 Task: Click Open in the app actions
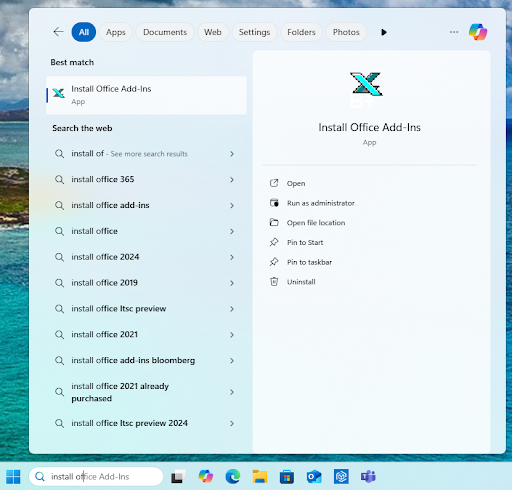[x=296, y=184]
